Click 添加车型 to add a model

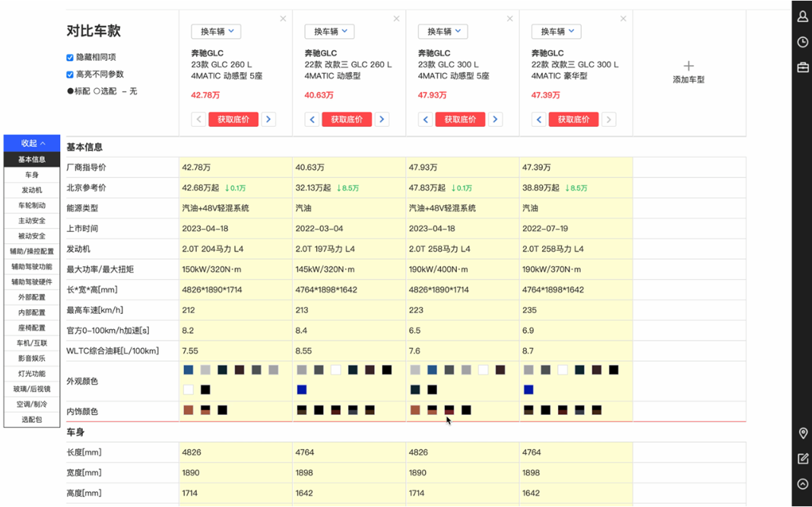coord(688,80)
